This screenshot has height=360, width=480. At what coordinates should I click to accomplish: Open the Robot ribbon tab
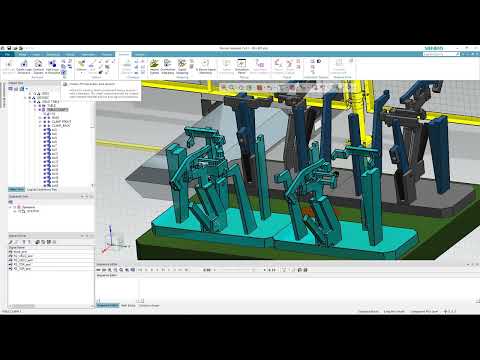click(70, 54)
